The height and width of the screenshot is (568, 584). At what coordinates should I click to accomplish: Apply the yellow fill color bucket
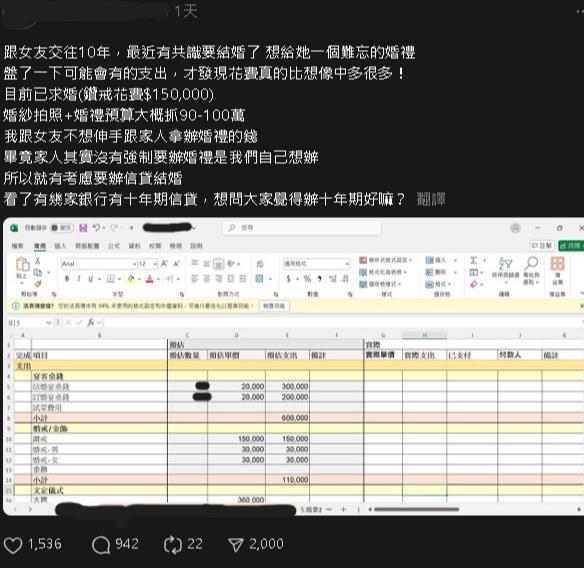point(131,279)
